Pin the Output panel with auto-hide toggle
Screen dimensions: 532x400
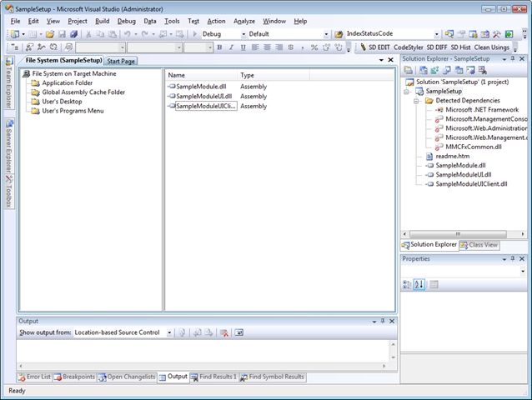[383, 321]
